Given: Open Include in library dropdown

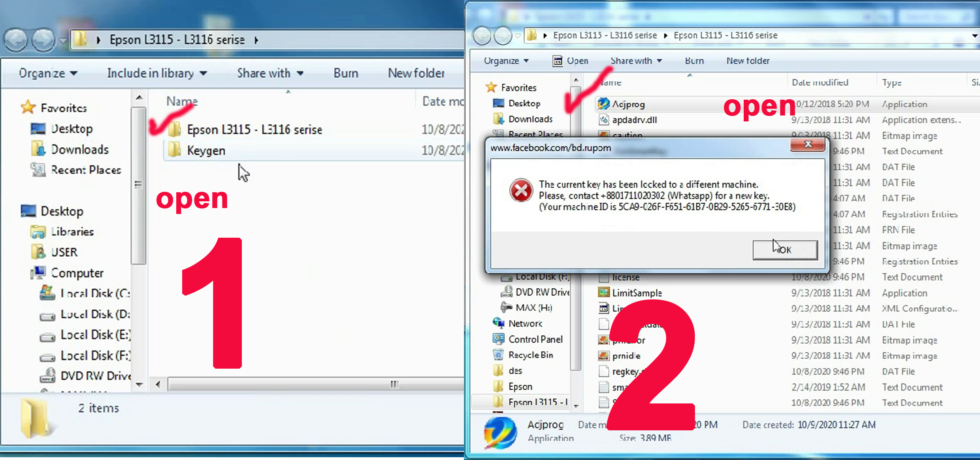Looking at the screenshot, I should (x=157, y=73).
